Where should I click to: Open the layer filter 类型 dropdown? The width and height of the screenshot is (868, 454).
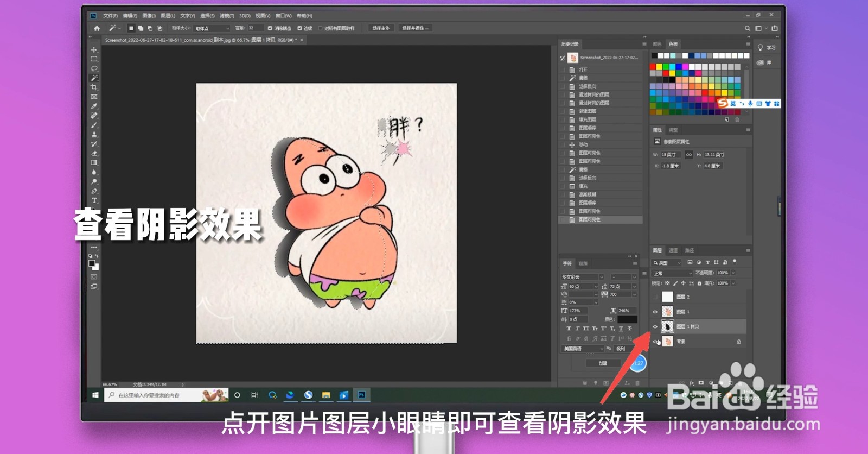tap(667, 262)
